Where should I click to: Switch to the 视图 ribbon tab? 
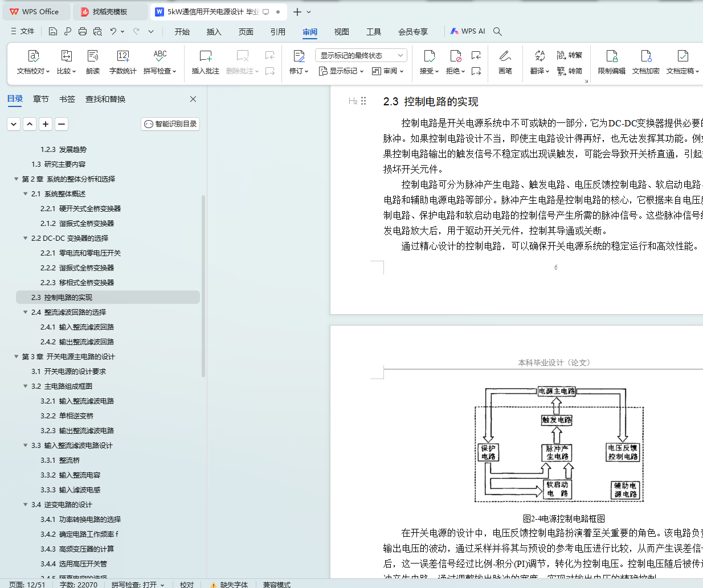point(342,32)
